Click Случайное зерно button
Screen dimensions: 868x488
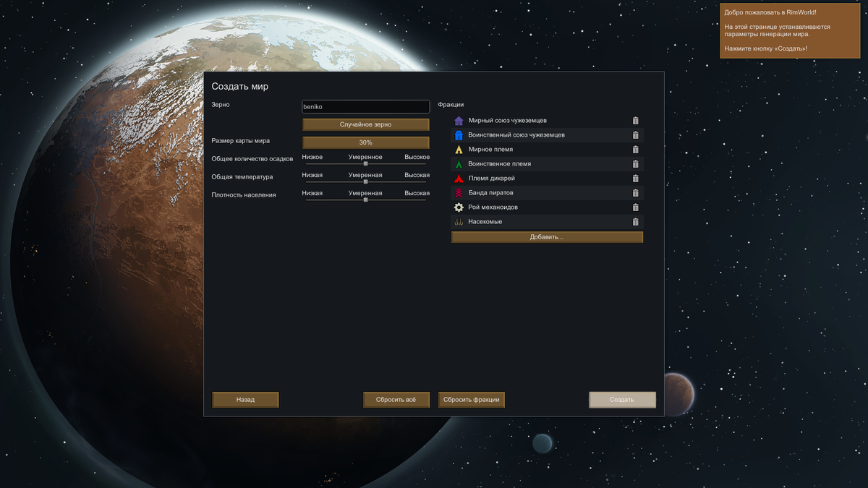pyautogui.click(x=366, y=124)
